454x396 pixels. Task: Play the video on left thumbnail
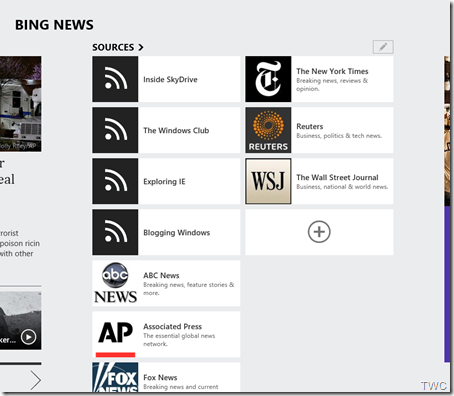(29, 337)
